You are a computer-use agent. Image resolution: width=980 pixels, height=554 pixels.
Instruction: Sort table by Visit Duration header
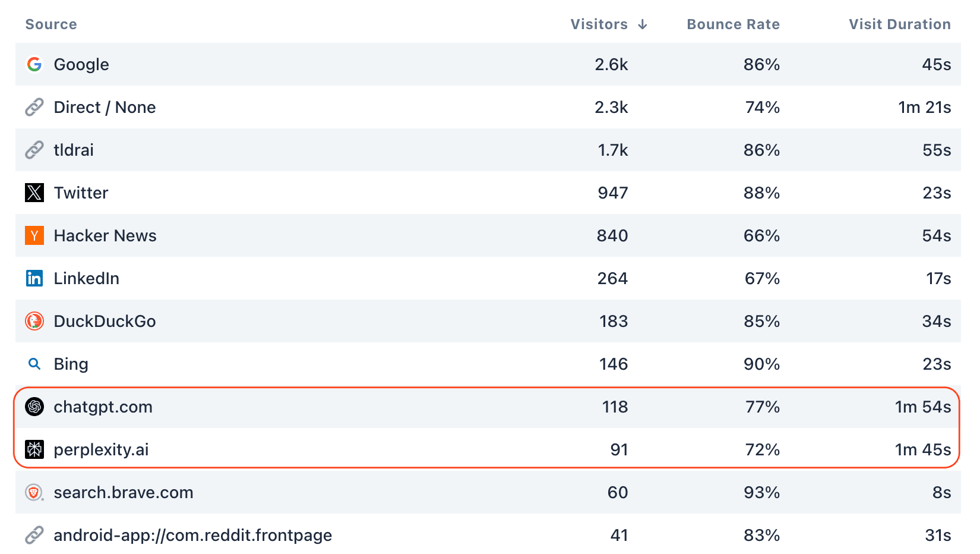point(899,24)
